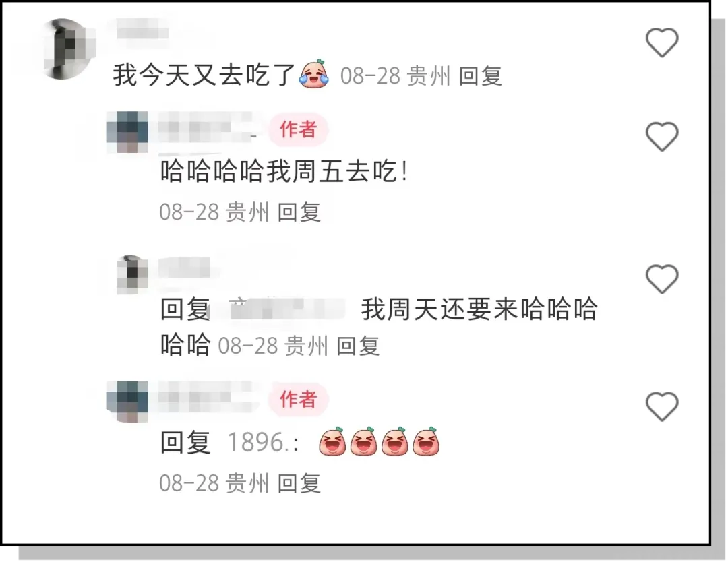The width and height of the screenshot is (728, 562).
Task: Open the author's avatar on the first reply
Action: pos(127,132)
